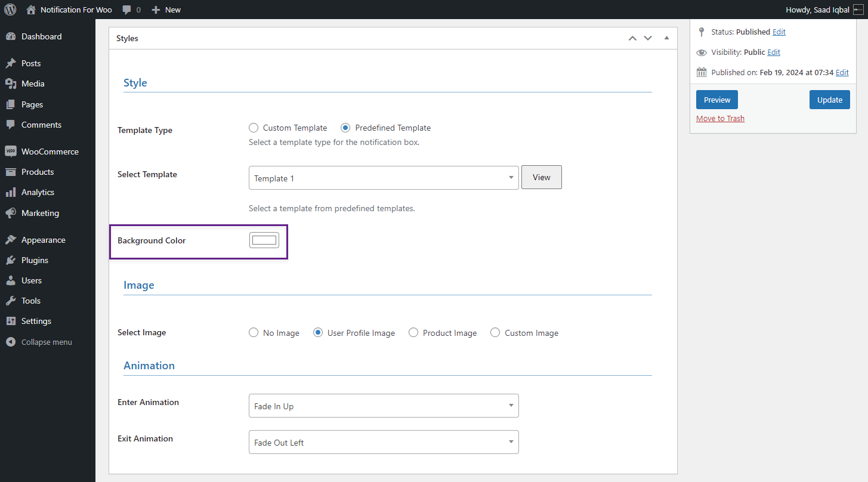
Task: Select Predefined Template radio button
Action: coord(345,128)
